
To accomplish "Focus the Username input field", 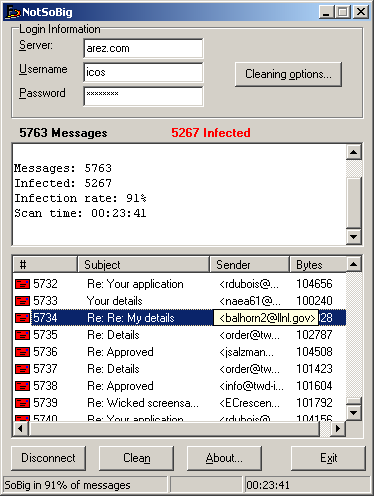I will (x=143, y=72).
